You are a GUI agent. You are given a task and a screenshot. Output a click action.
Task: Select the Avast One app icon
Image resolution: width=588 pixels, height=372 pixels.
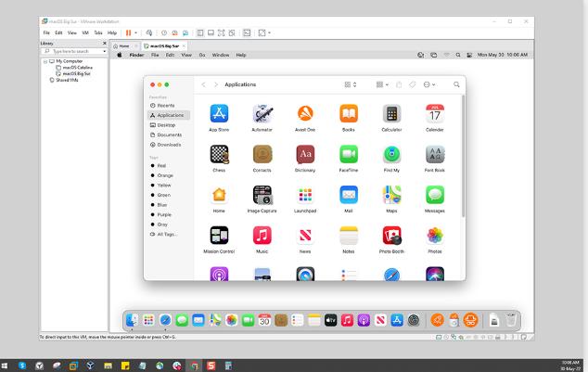tap(305, 113)
